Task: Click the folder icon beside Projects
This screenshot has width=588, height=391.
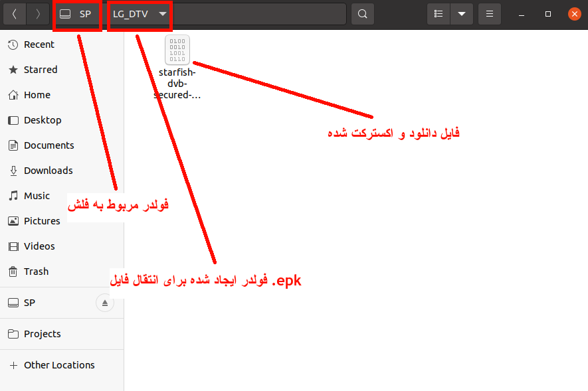Action: 13,334
